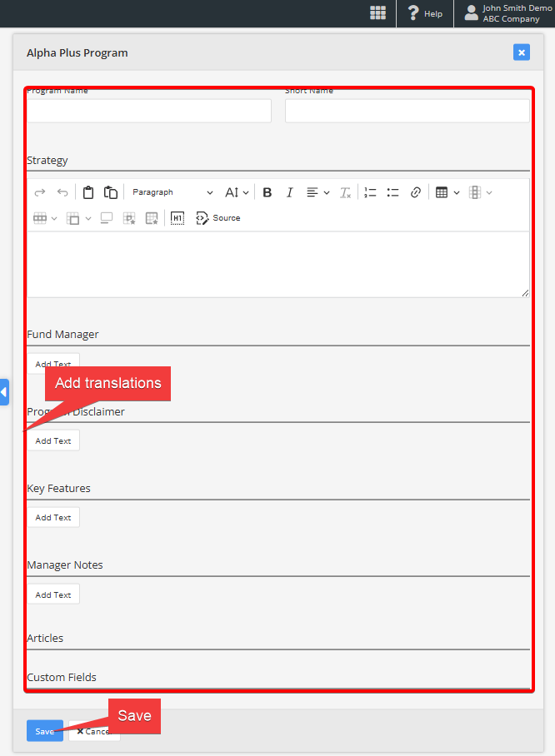Viewport: 555px width, 756px height.
Task: Insert a numbered list
Action: [371, 192]
